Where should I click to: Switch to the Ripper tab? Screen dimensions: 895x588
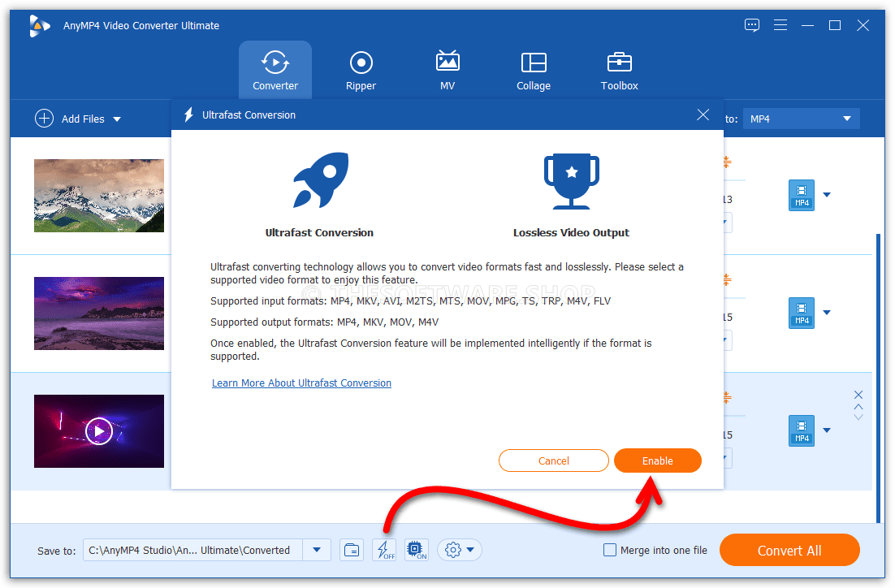coord(361,70)
